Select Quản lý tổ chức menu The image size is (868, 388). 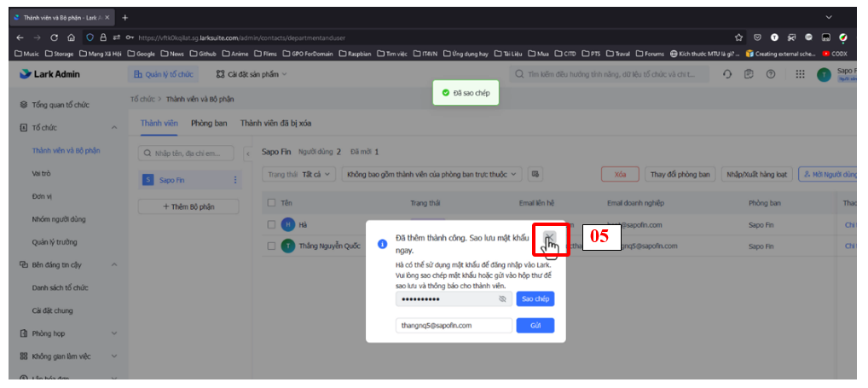coord(164,74)
